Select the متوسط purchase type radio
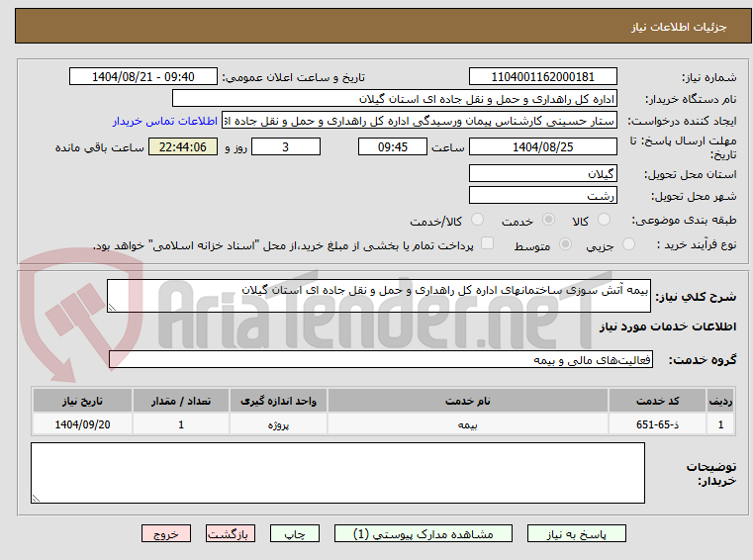Screen dimensions: 753x560 565,244
